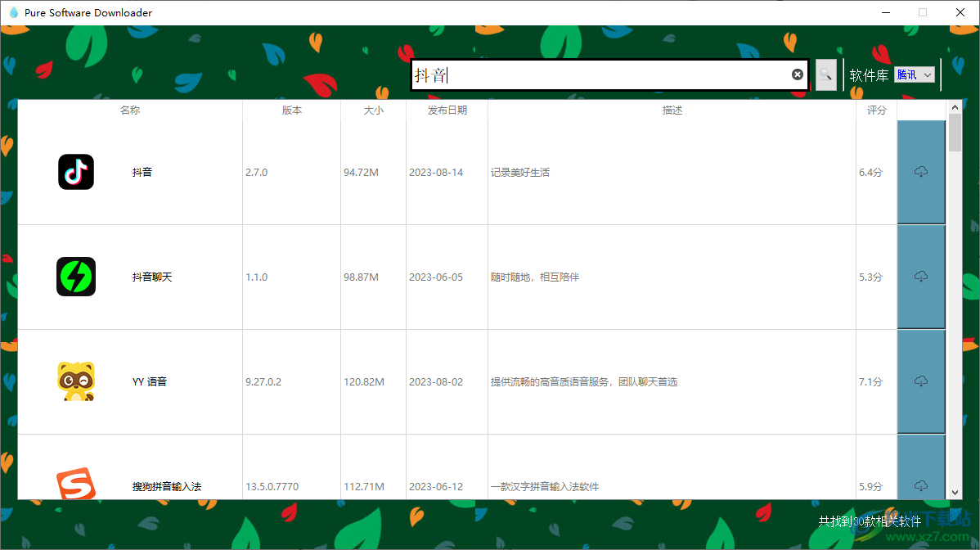Viewport: 980px width, 550px height.
Task: Click the vertical scrollbar thumb
Action: tap(955, 133)
